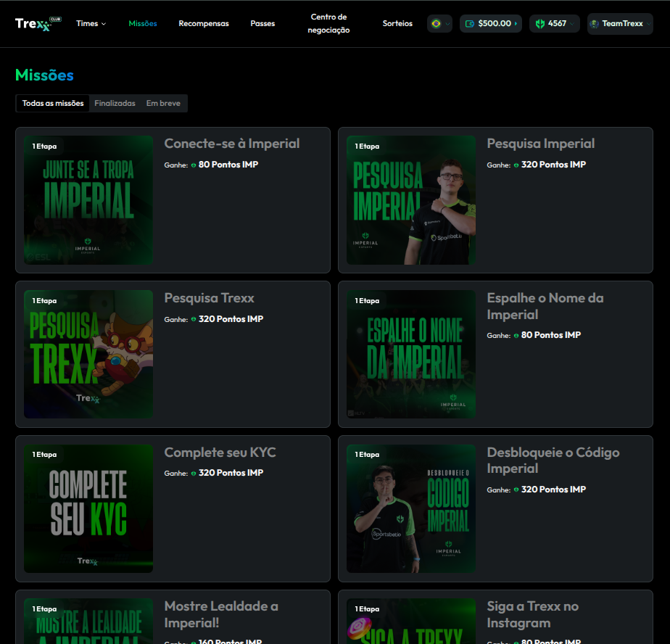Click the points coin icon for Complete seu KYC
Screen dimensions: 670x644
coord(194,473)
